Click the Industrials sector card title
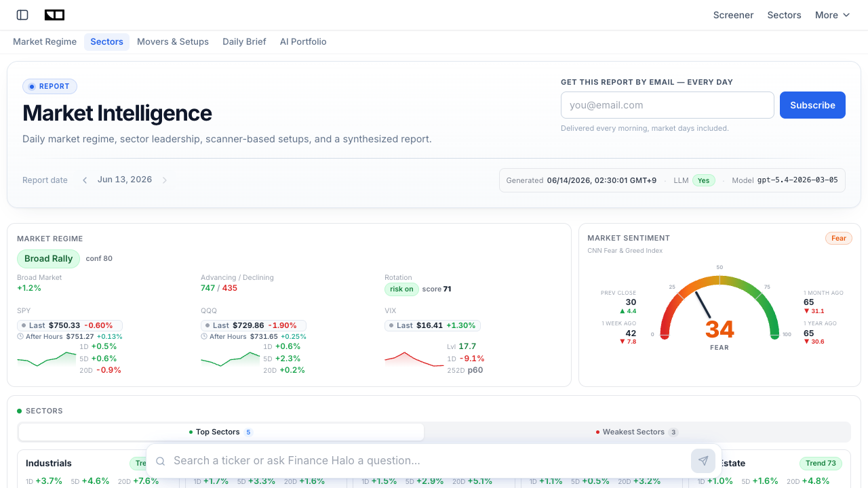Image resolution: width=868 pixels, height=488 pixels. pos(49,464)
